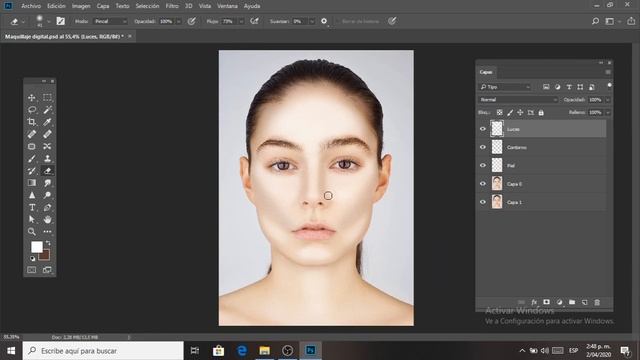640x360 pixels.
Task: Swap foreground and background colors
Action: 48,243
